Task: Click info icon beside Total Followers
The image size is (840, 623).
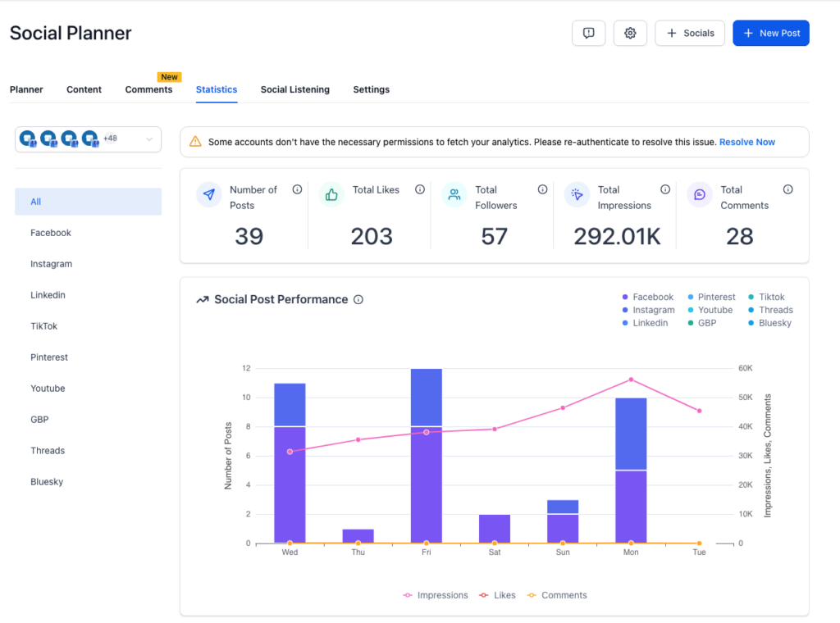Action: pos(542,189)
